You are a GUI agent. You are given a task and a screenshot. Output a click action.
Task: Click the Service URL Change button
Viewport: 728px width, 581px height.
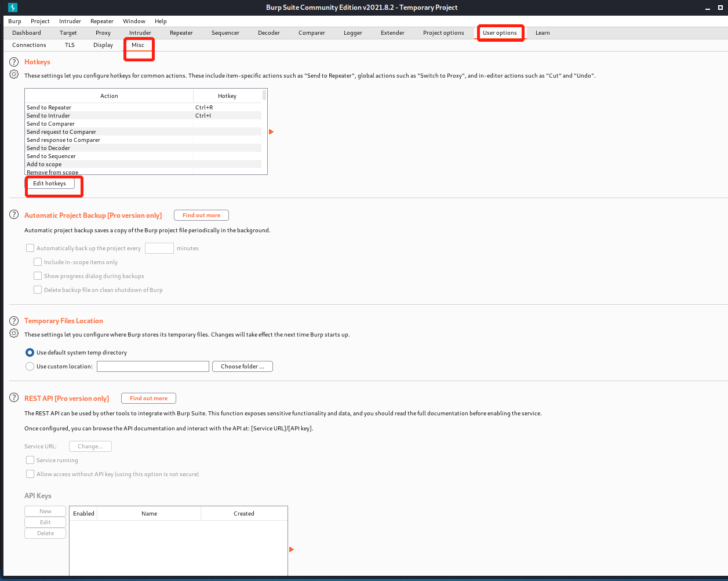(x=90, y=447)
